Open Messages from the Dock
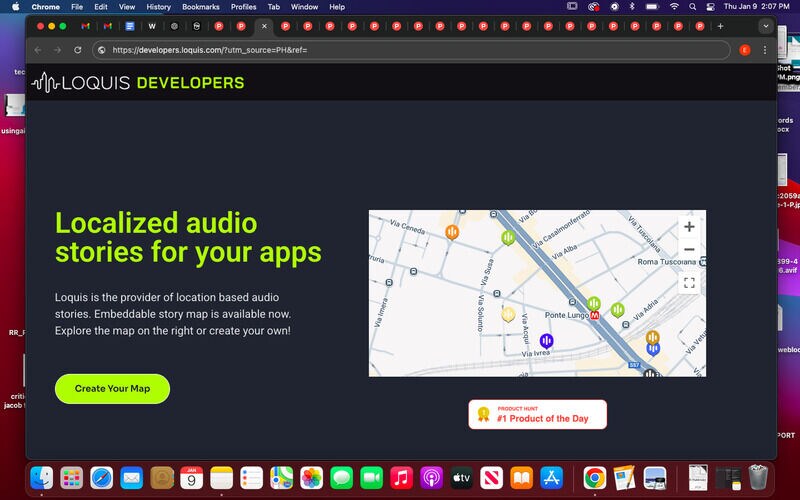Screen dimensions: 800x500 click(341, 478)
